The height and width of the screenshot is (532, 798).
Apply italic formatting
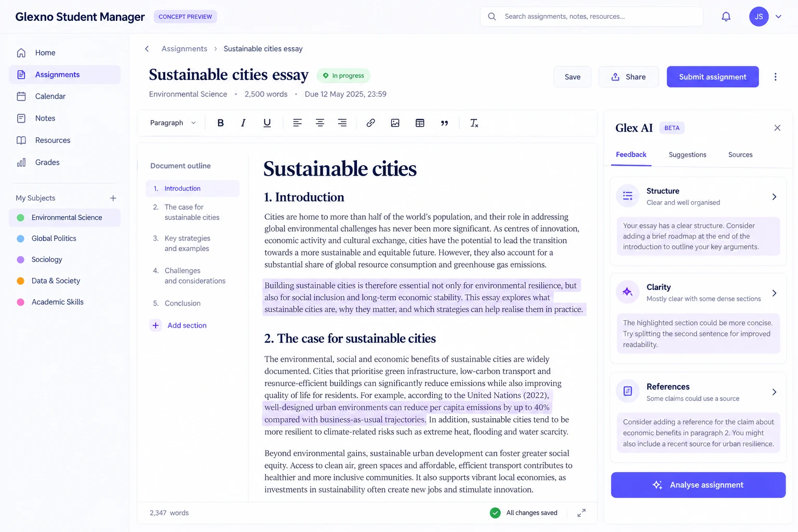coord(243,123)
